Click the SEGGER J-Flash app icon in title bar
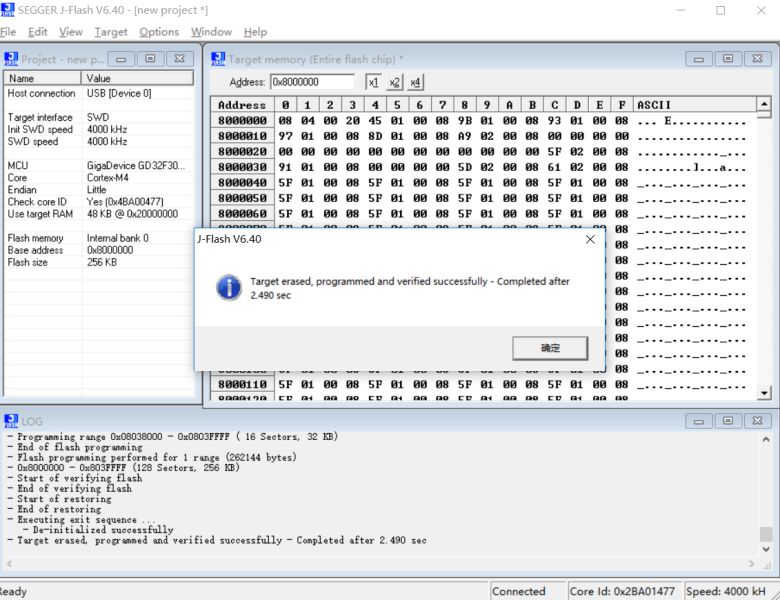 (x=7, y=9)
